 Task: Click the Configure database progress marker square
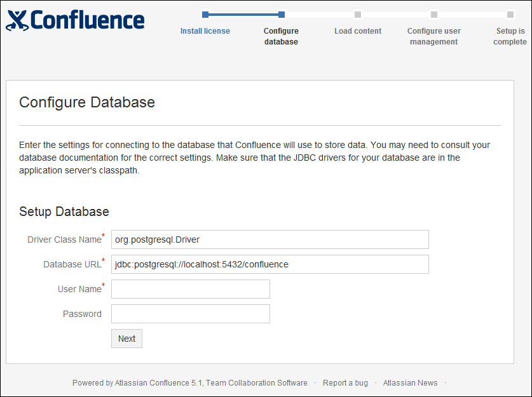282,14
